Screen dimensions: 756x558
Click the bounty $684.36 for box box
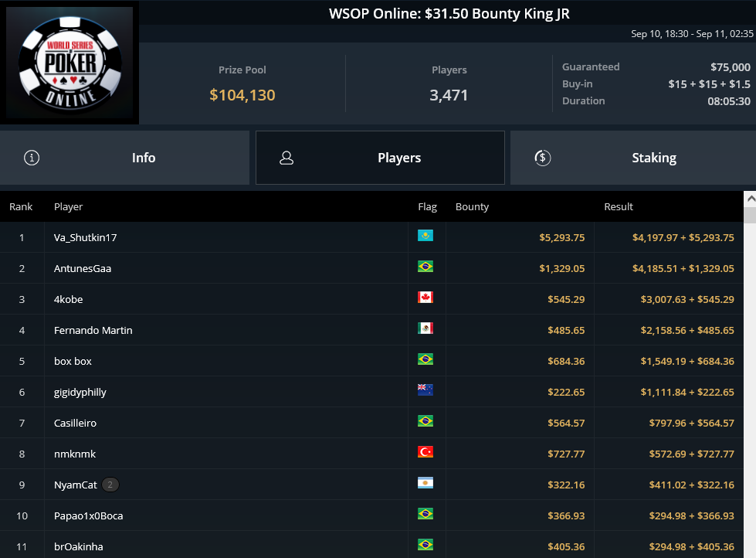pos(566,361)
